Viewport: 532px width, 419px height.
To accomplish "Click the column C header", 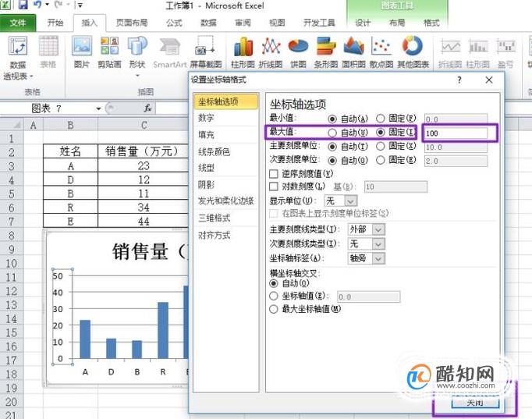I will pyautogui.click(x=144, y=125).
